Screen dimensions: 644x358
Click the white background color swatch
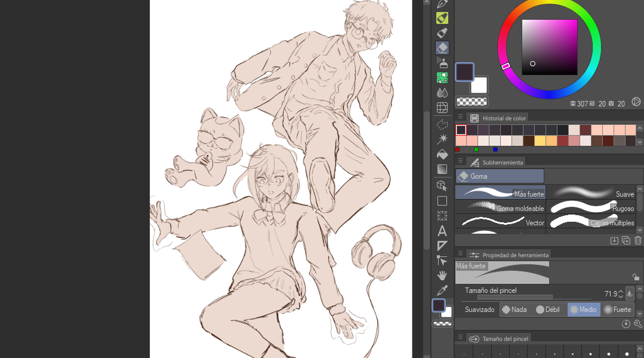tap(479, 85)
